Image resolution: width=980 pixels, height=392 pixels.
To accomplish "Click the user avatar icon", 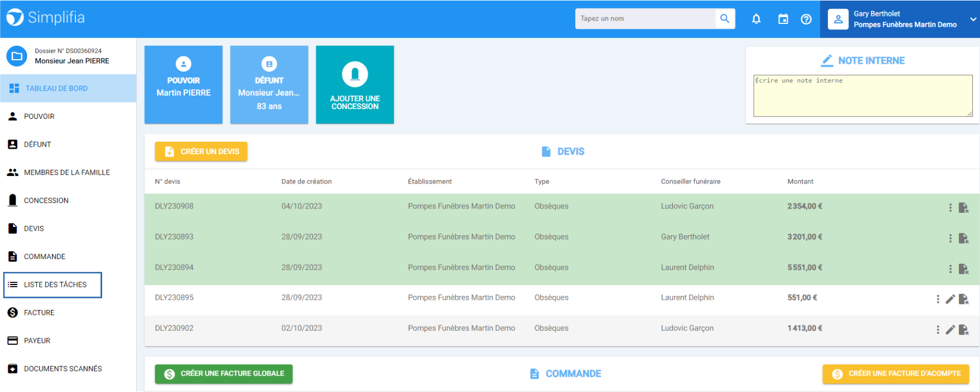I will coord(838,19).
